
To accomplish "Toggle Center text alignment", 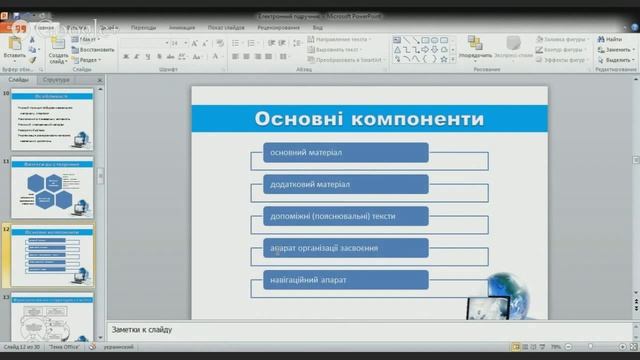I will 247,57.
